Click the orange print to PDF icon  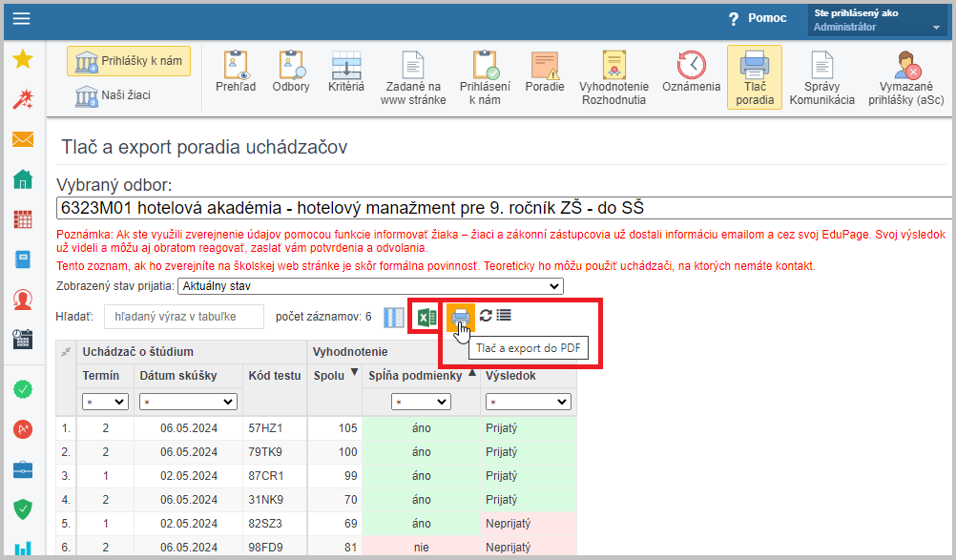[460, 317]
